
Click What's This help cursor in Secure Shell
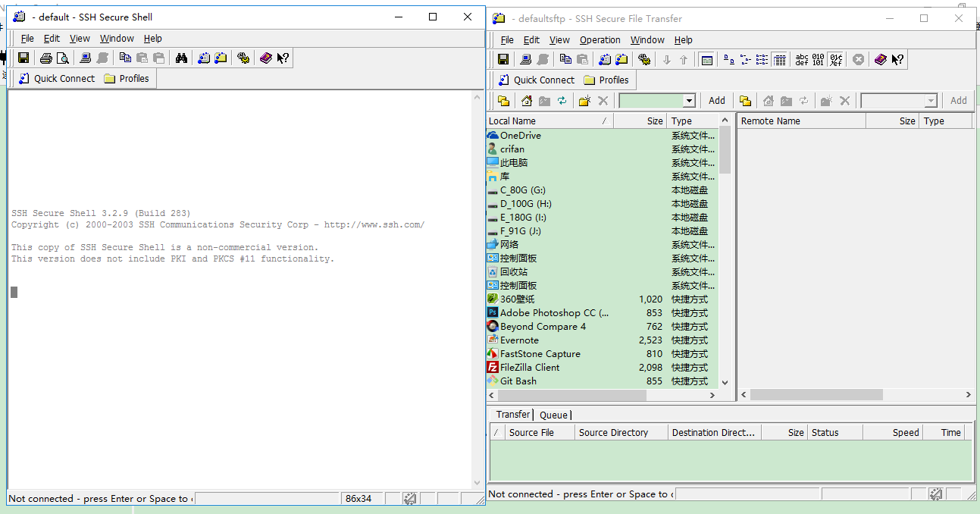coord(283,58)
